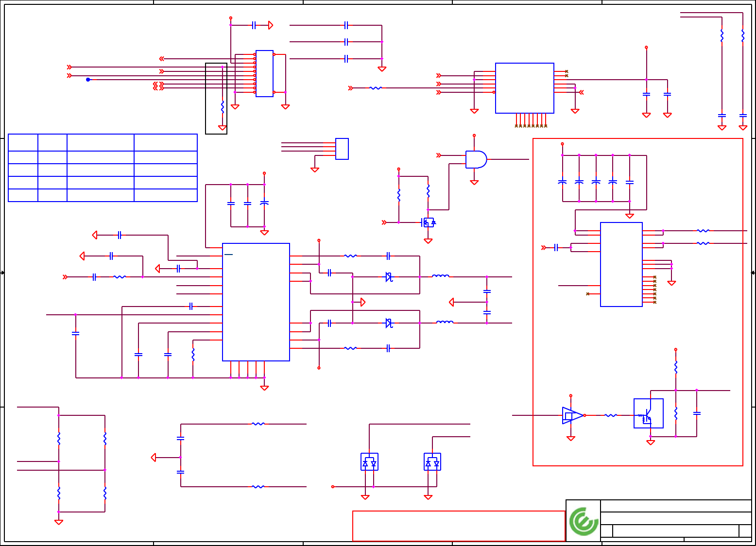Select the ground symbol under the AND gate
The width and height of the screenshot is (756, 546).
[474, 182]
